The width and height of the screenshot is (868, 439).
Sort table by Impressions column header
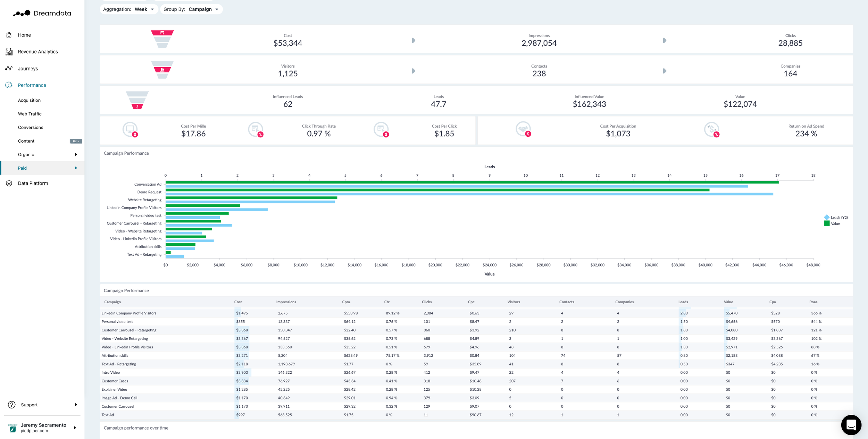[x=286, y=302]
